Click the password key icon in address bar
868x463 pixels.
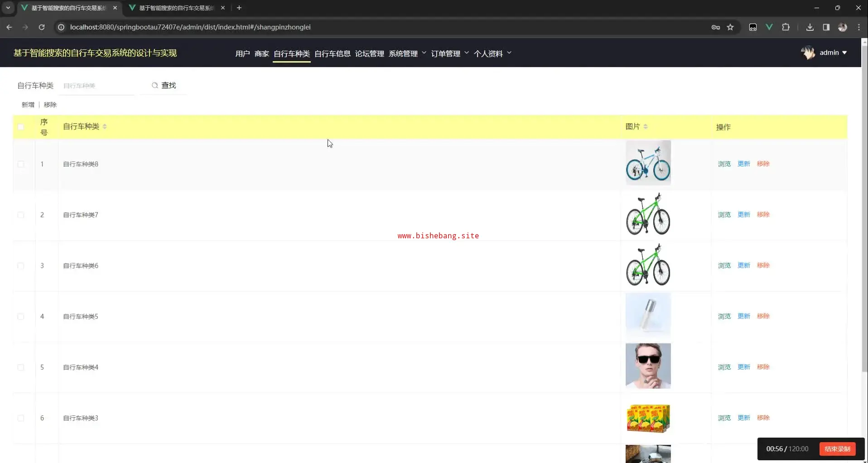716,27
